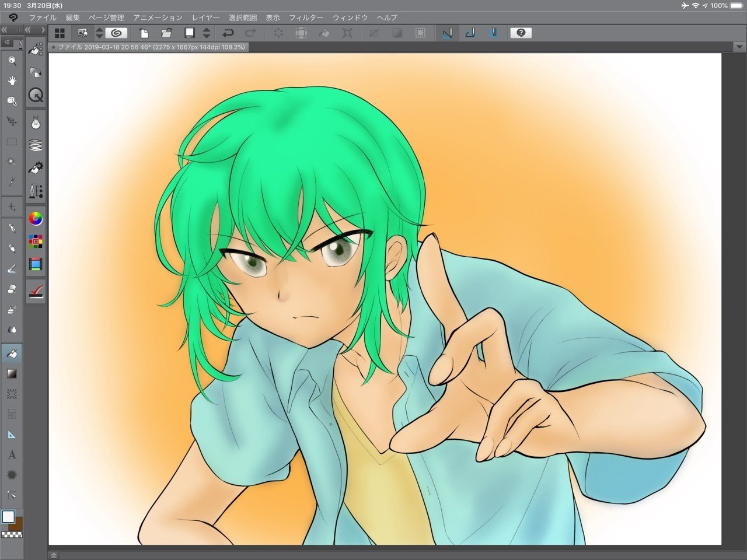Image resolution: width=747 pixels, height=560 pixels.
Task: Open the フィルター menu
Action: tap(306, 18)
